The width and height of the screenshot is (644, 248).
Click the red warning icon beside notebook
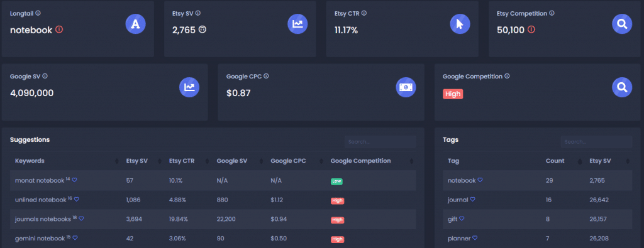click(59, 30)
